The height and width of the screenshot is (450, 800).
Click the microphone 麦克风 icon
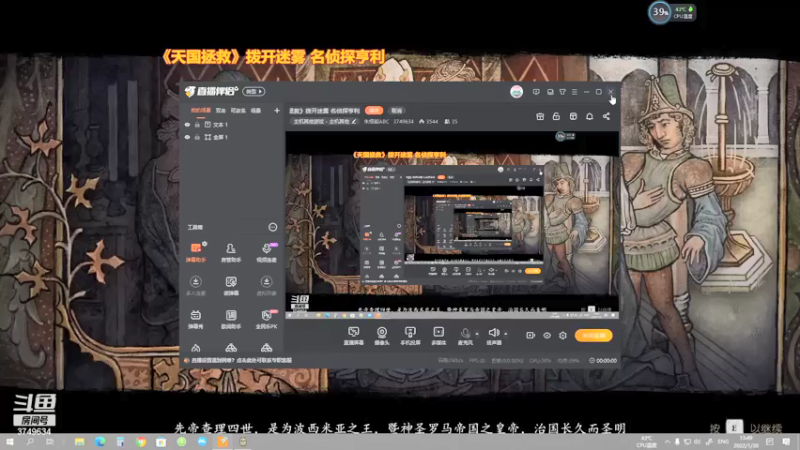tap(465, 333)
